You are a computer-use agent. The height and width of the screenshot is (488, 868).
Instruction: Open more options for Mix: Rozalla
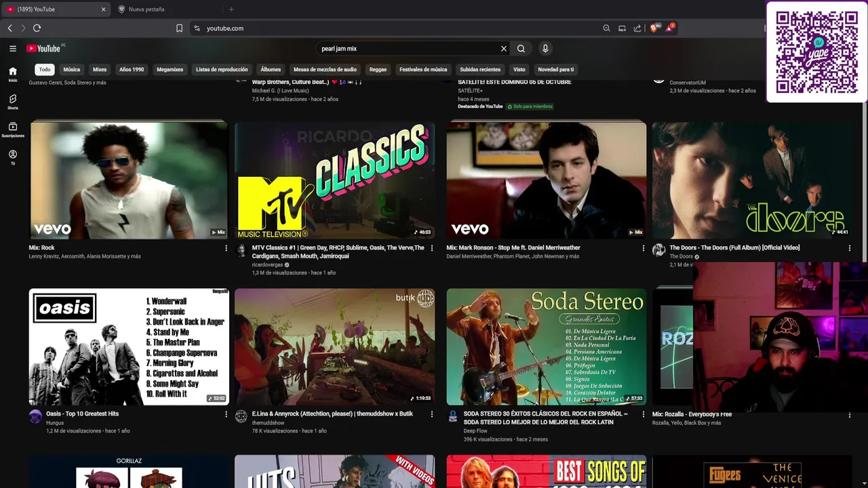pyautogui.click(x=850, y=414)
